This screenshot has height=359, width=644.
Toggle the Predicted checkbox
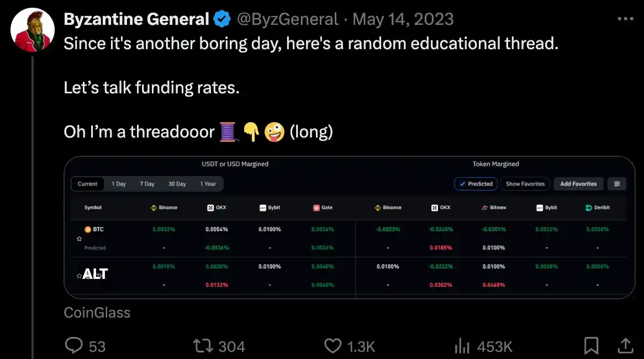[x=476, y=184]
